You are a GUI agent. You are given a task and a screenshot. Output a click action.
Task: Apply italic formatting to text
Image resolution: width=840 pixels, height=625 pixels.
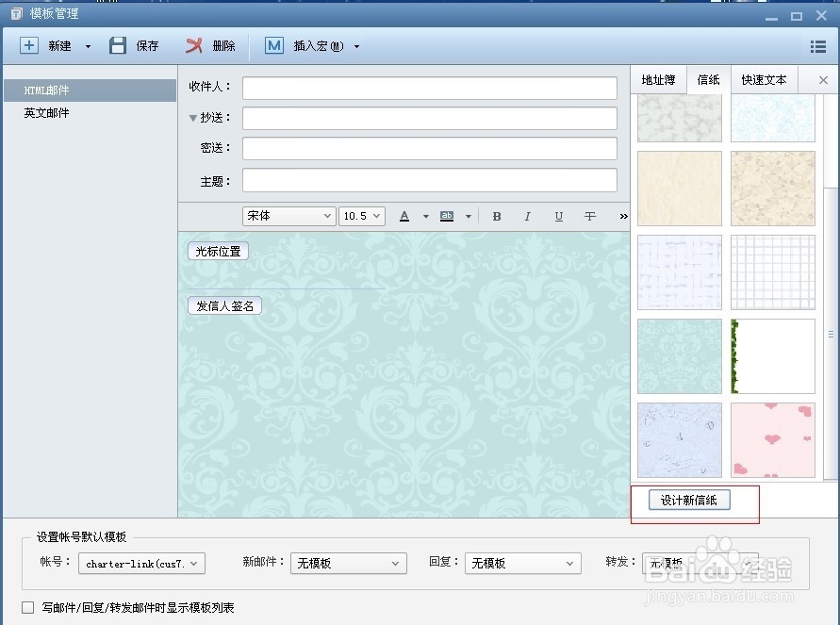(528, 216)
